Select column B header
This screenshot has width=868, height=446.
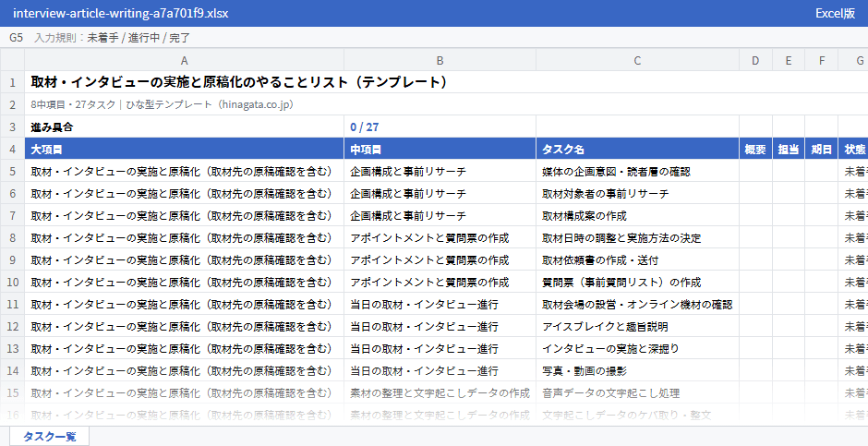[x=440, y=60]
